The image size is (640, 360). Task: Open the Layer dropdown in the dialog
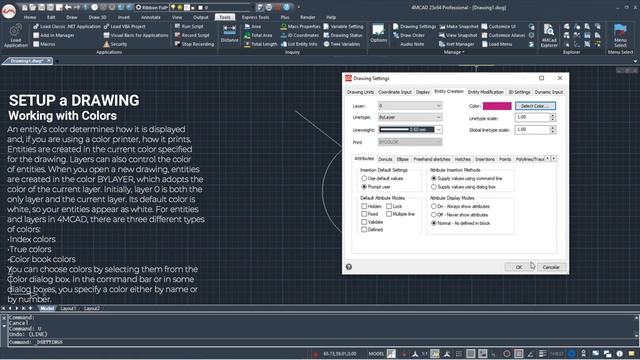click(410, 106)
